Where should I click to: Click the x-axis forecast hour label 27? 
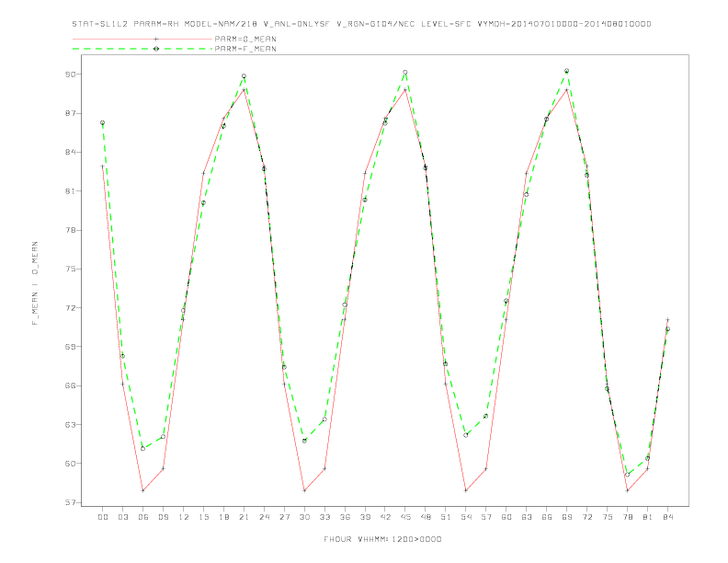tap(284, 517)
